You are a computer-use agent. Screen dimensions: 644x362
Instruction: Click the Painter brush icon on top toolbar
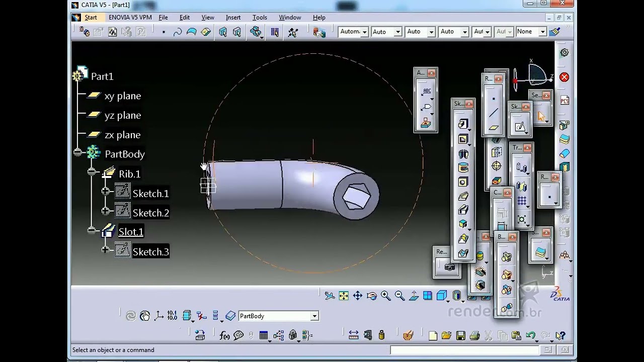tap(554, 32)
